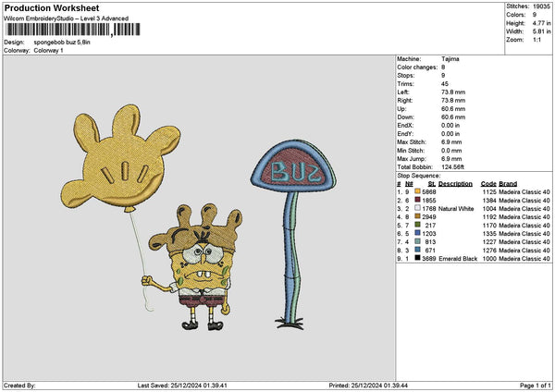The width and height of the screenshot is (555, 392).
Task: Click the EndX value 0.00 in
Action: [x=450, y=125]
